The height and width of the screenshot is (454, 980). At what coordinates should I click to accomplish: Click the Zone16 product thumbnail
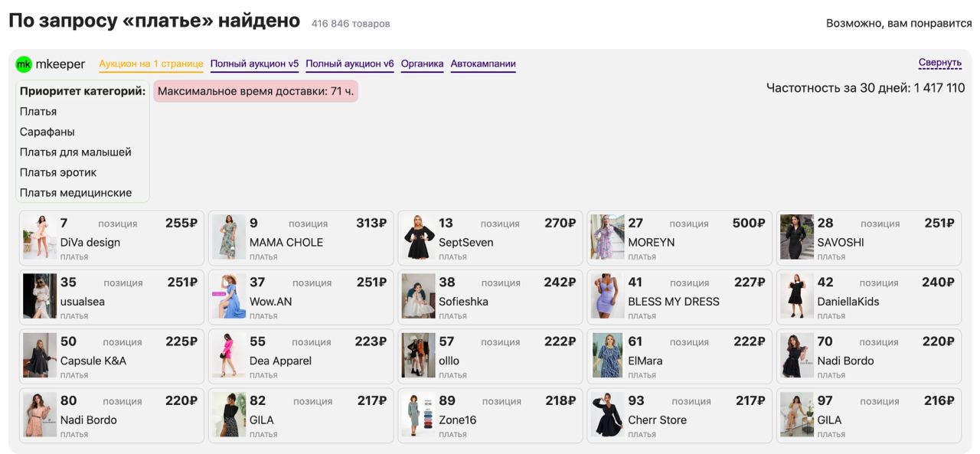pyautogui.click(x=418, y=414)
